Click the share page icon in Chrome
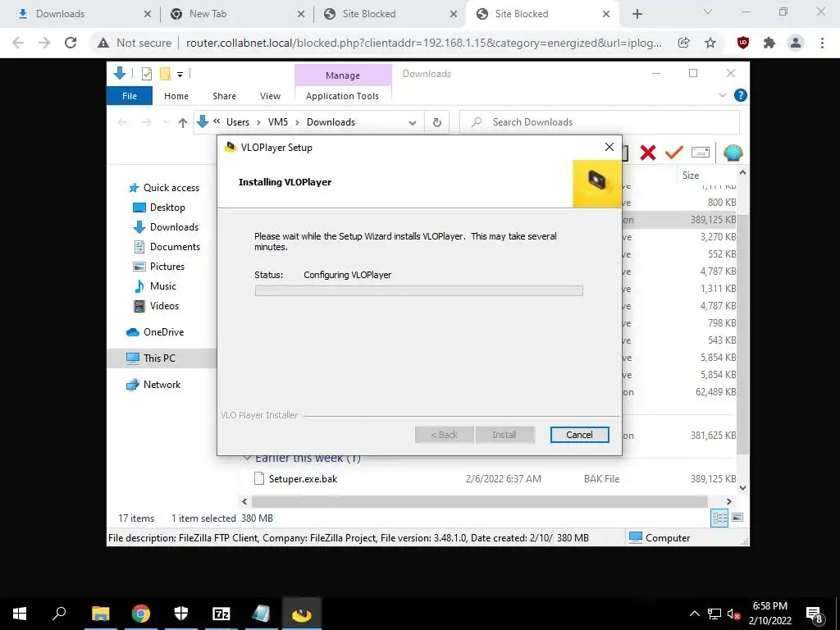Viewport: 840px width, 630px height. pyautogui.click(x=683, y=43)
